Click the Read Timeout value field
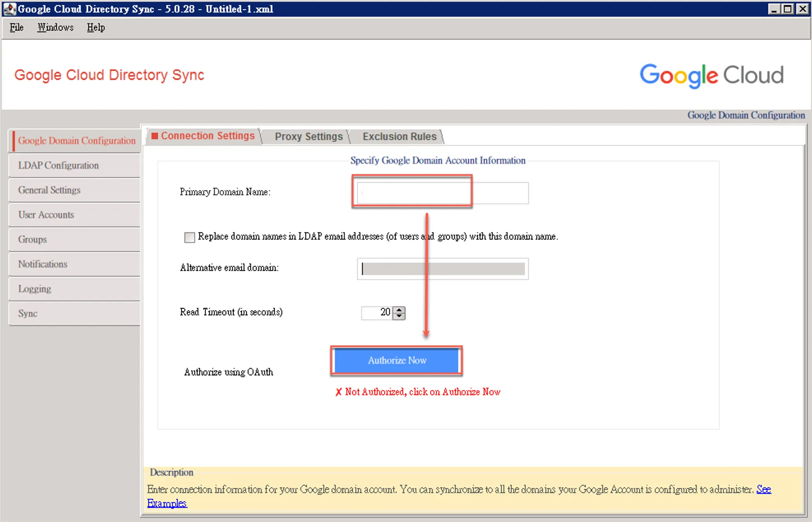Viewport: 812px width, 522px height. point(376,312)
